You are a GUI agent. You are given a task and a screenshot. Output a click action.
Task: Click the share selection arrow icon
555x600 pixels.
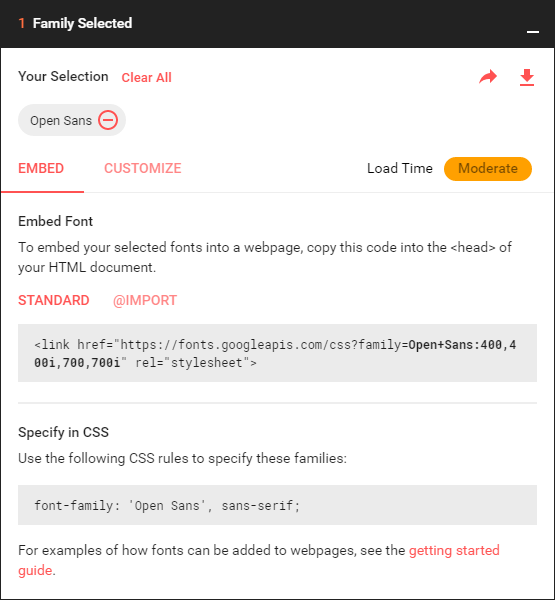pyautogui.click(x=488, y=77)
